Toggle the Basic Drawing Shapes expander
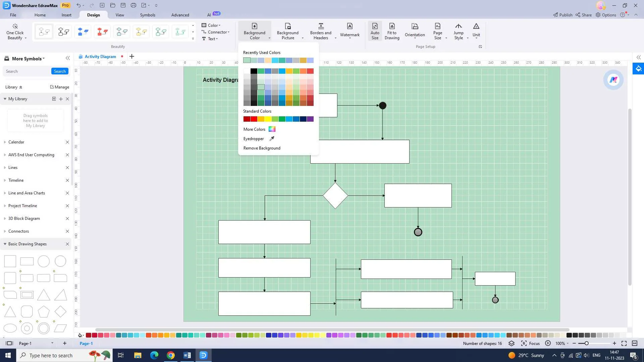 (x=5, y=244)
